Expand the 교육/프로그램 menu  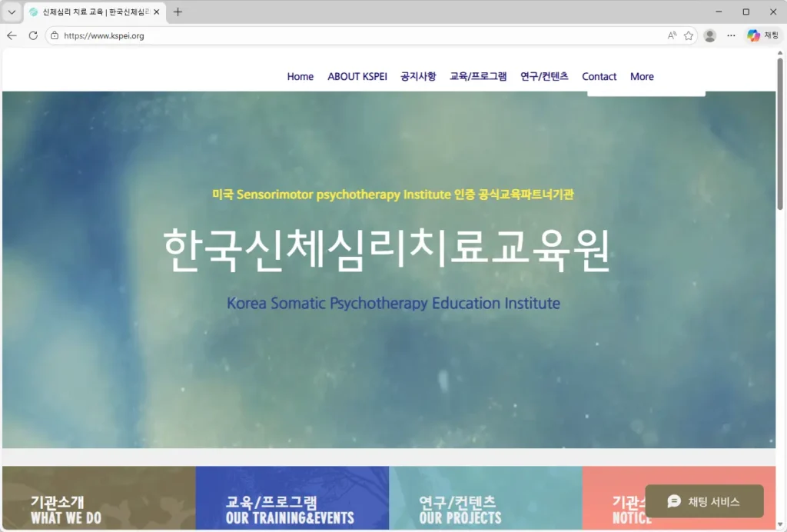(x=478, y=76)
